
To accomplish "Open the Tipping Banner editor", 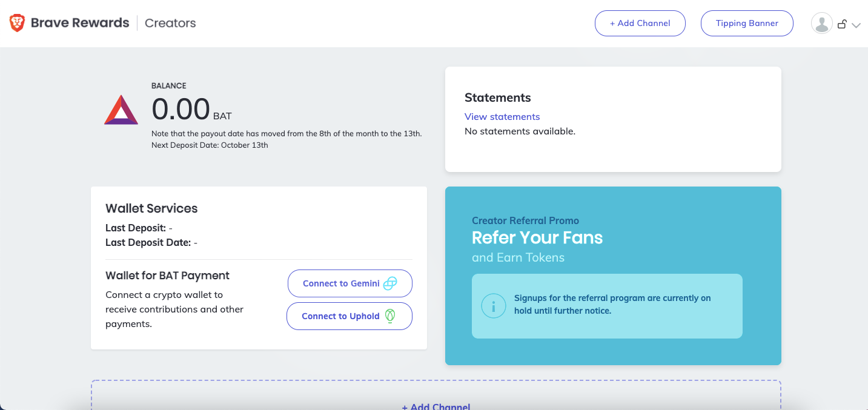I will click(x=747, y=24).
